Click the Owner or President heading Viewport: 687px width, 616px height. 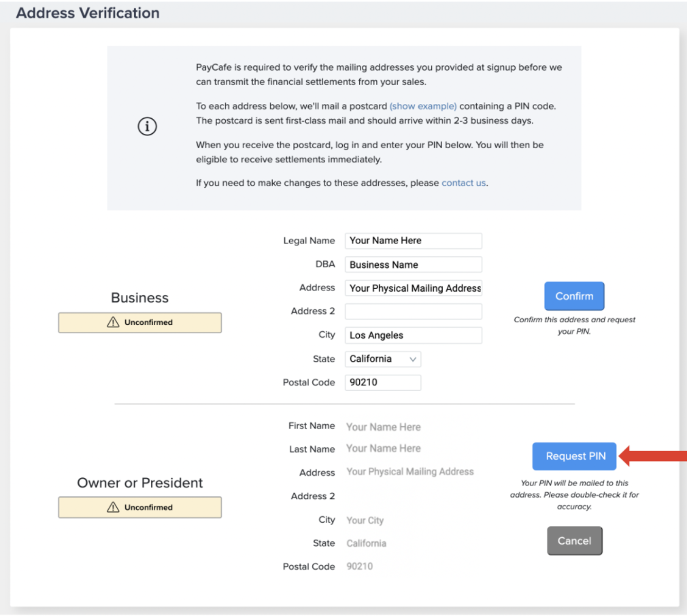[x=139, y=483]
